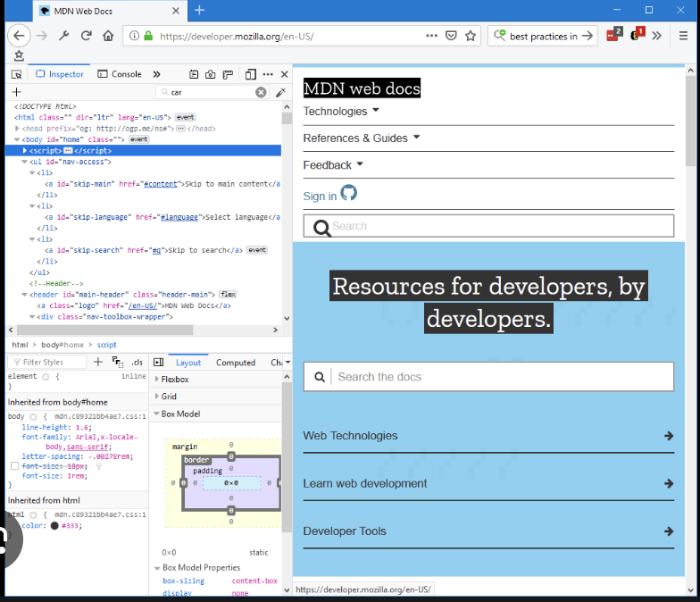Screen dimensions: 700x602
Task: Toggle responsive design mode icon
Action: tap(251, 75)
